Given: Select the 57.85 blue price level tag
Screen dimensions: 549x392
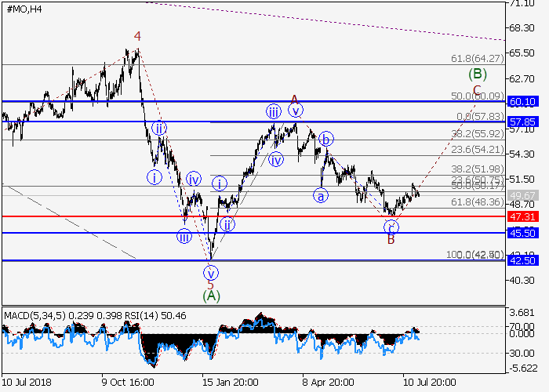Looking at the screenshot, I should click(x=522, y=122).
